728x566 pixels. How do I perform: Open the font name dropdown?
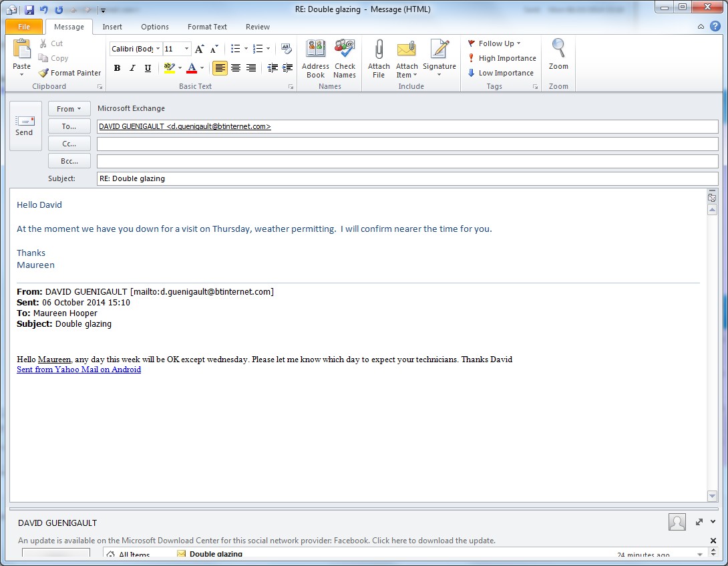point(158,49)
